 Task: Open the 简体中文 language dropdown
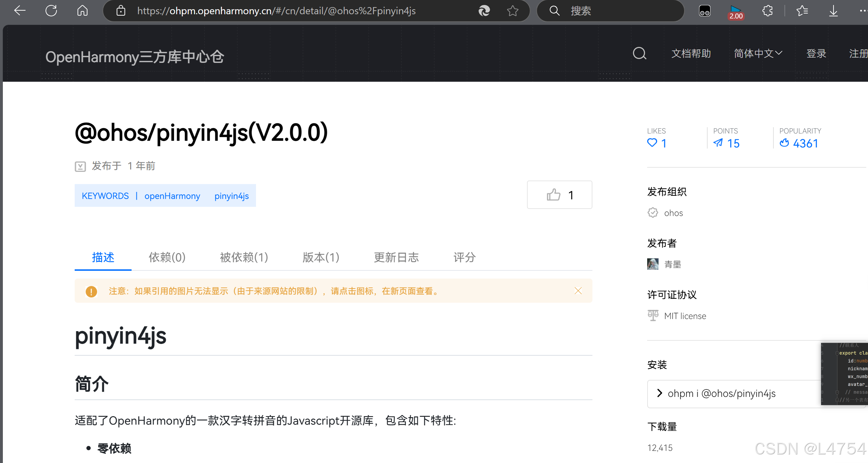tap(758, 54)
